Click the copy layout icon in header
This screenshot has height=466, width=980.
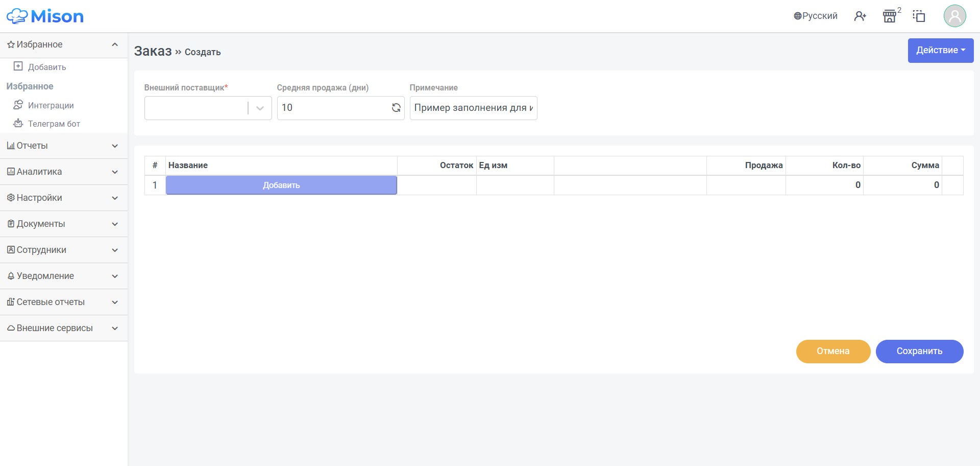pos(919,16)
